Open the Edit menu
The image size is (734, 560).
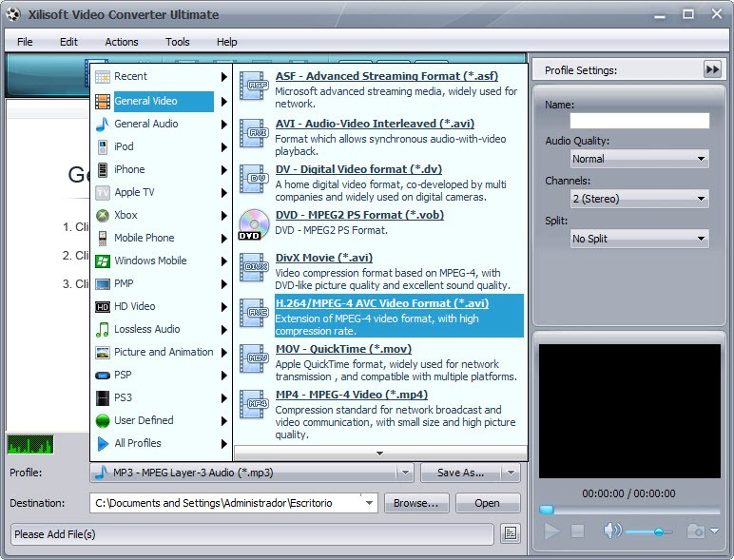click(x=68, y=42)
